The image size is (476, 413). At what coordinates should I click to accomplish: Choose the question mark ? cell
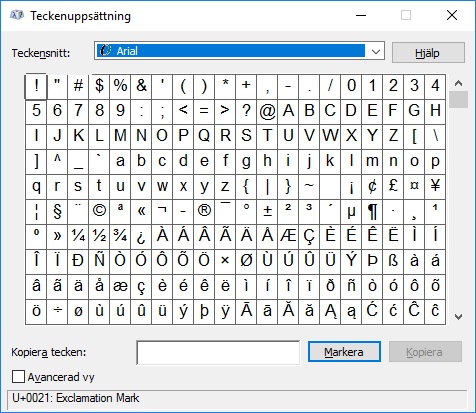246,112
